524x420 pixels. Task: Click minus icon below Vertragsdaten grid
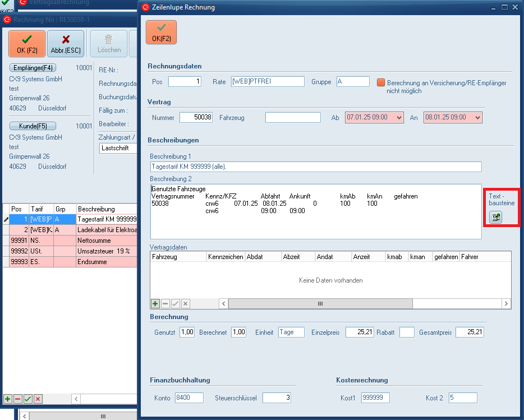(x=166, y=303)
